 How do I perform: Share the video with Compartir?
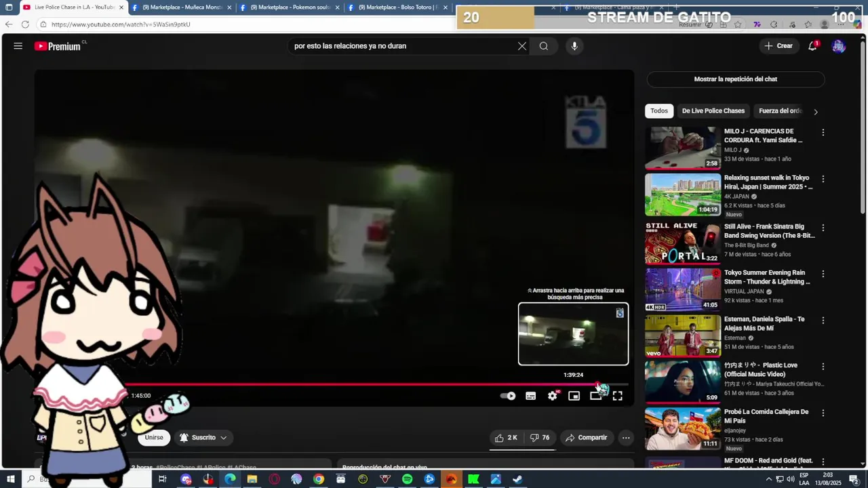click(x=586, y=438)
